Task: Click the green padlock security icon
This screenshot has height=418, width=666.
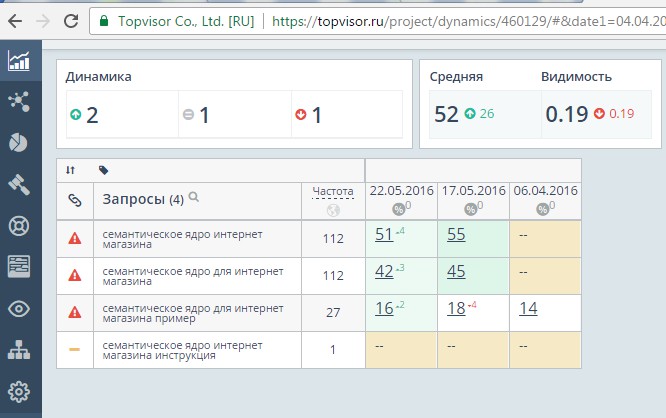Action: tap(104, 20)
